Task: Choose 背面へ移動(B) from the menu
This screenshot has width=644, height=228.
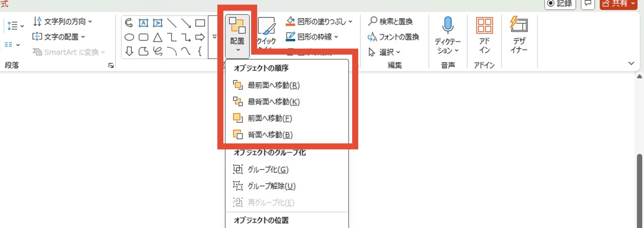Action: pyautogui.click(x=263, y=135)
